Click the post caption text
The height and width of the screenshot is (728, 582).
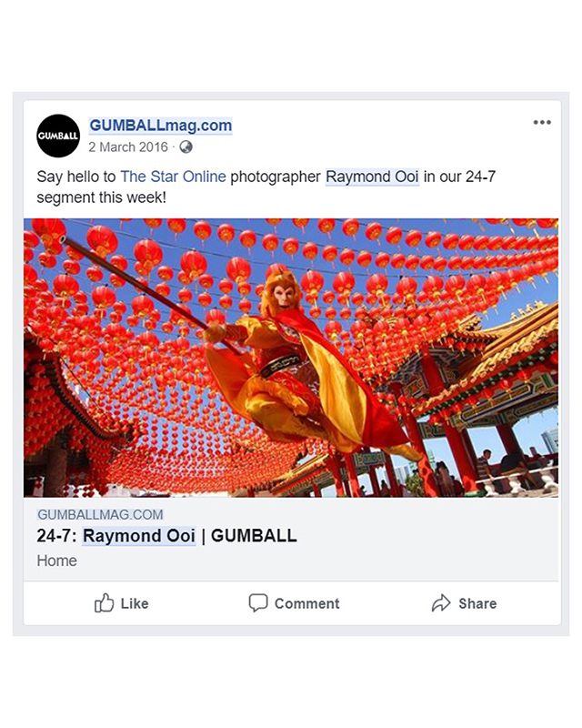pyautogui.click(x=266, y=187)
